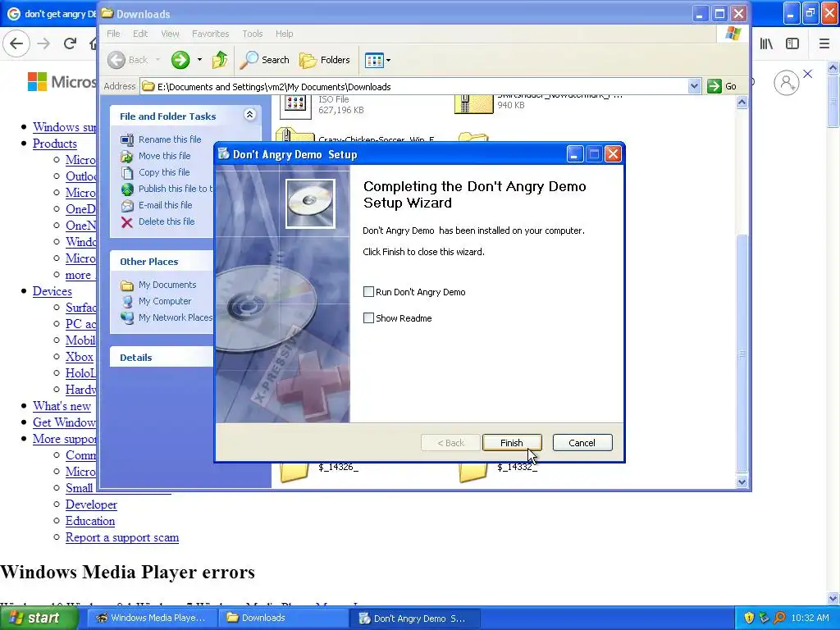Click the browser back arrow button
840x630 pixels.
point(16,43)
